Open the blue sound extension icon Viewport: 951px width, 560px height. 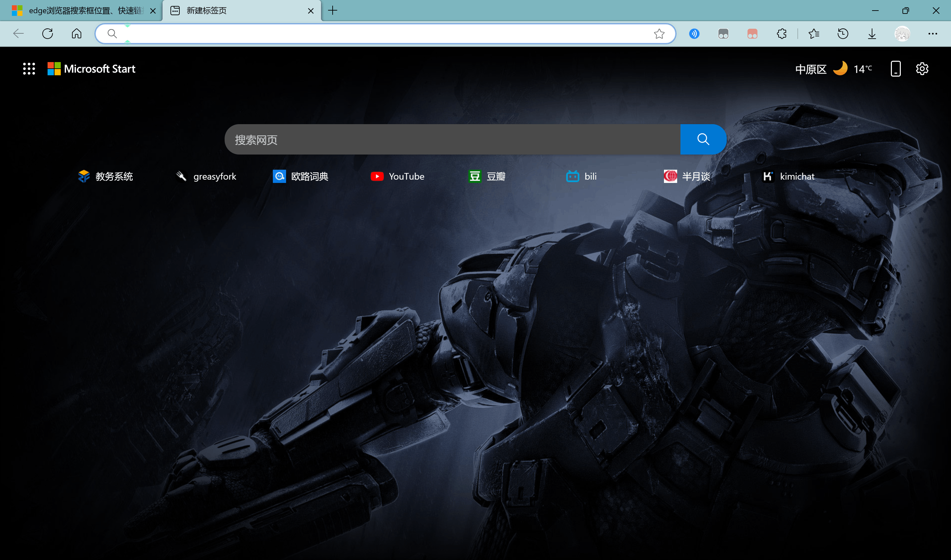(x=694, y=34)
